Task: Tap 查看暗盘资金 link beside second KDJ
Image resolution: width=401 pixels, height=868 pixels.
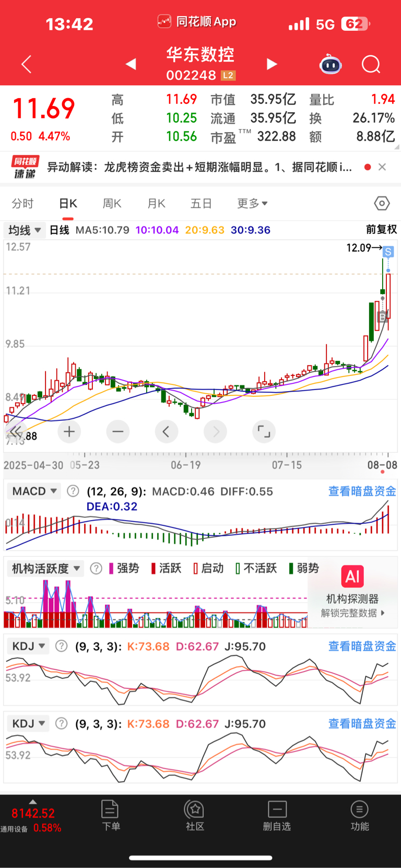Action: pos(362,723)
